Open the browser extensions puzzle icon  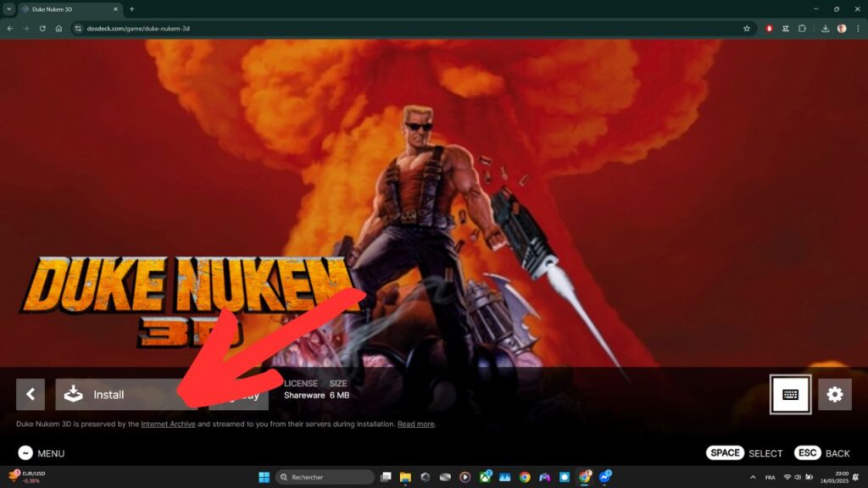pyautogui.click(x=802, y=28)
